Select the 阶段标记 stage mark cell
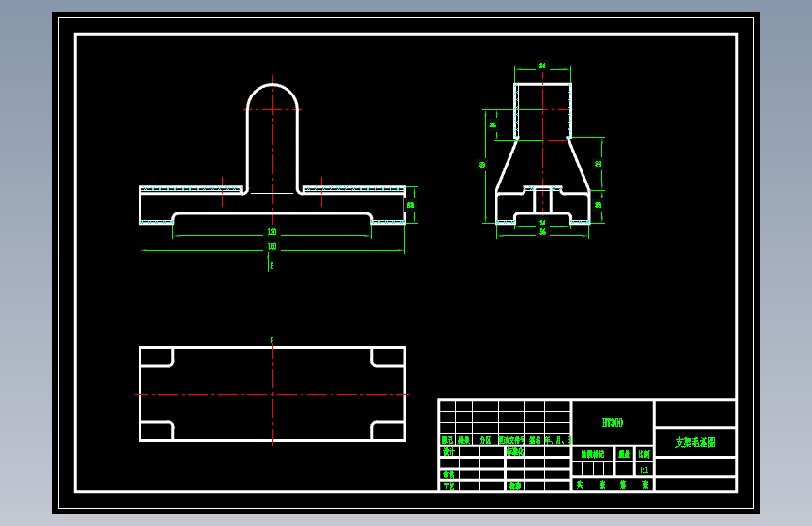Screen dimensions: 812x526 [593, 454]
